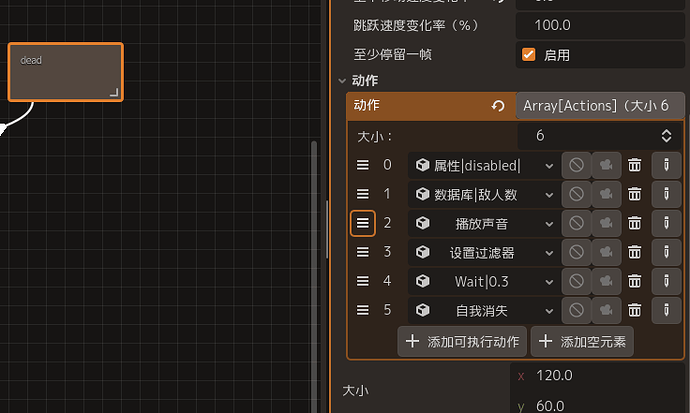Click the camera icon button on 属性|disabled| row

coord(606,165)
